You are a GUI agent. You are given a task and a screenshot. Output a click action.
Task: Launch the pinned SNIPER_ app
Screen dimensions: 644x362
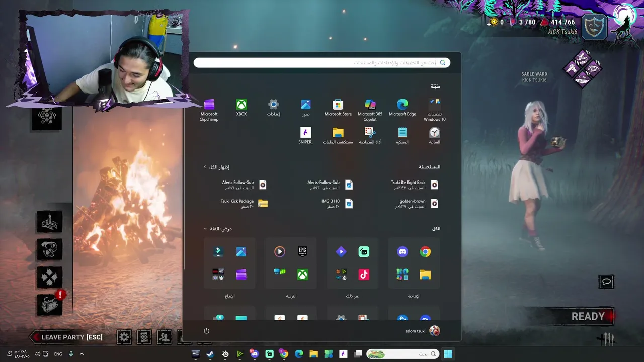[306, 136]
